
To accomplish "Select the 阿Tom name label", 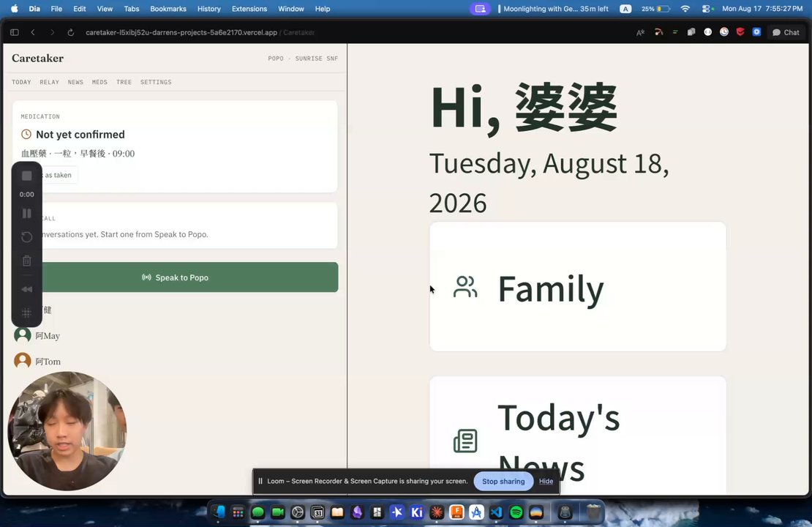I will click(48, 362).
